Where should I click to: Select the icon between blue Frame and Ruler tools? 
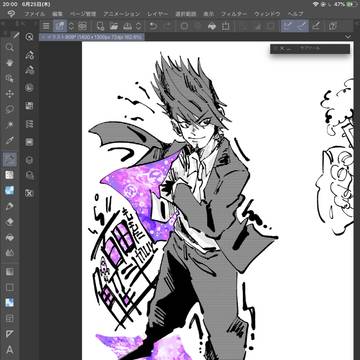pyautogui.click(x=10, y=318)
